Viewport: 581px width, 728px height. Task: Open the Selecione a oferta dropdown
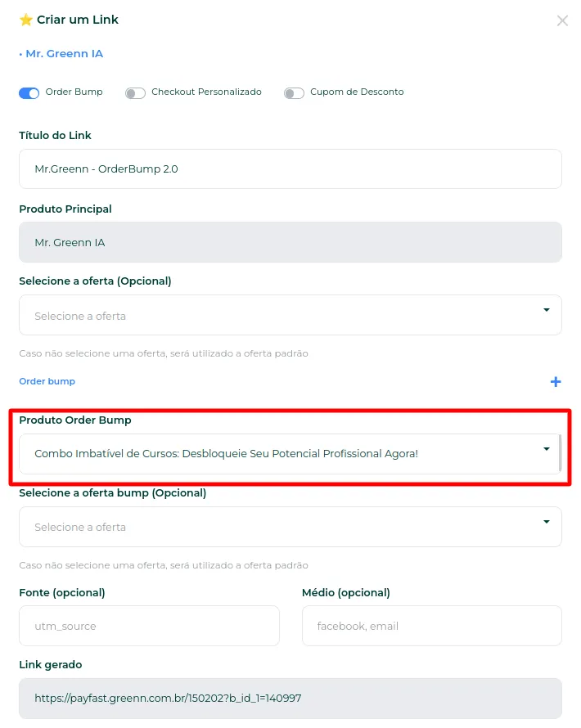[290, 315]
